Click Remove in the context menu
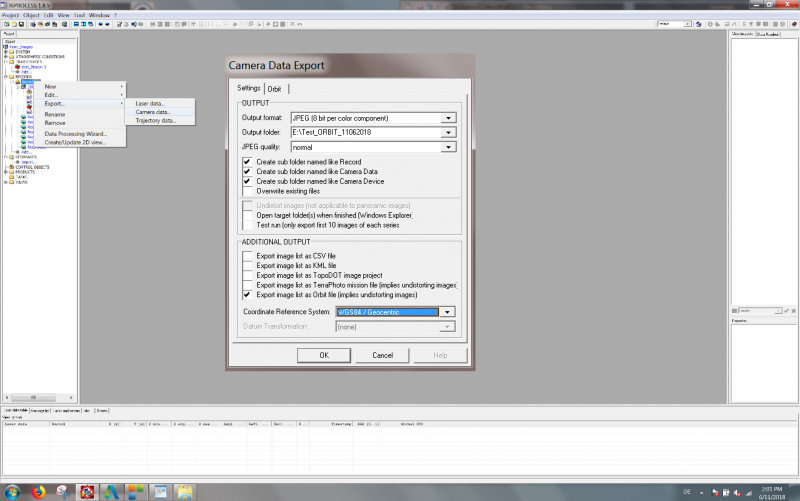This screenshot has width=800, height=501. pyautogui.click(x=80, y=123)
